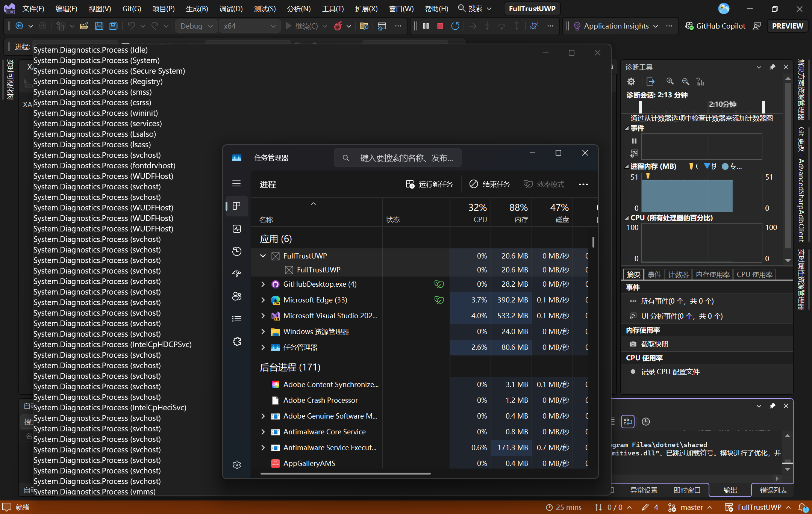Open diagnostic tools settings gear
This screenshot has width=812, height=514.
click(x=631, y=82)
